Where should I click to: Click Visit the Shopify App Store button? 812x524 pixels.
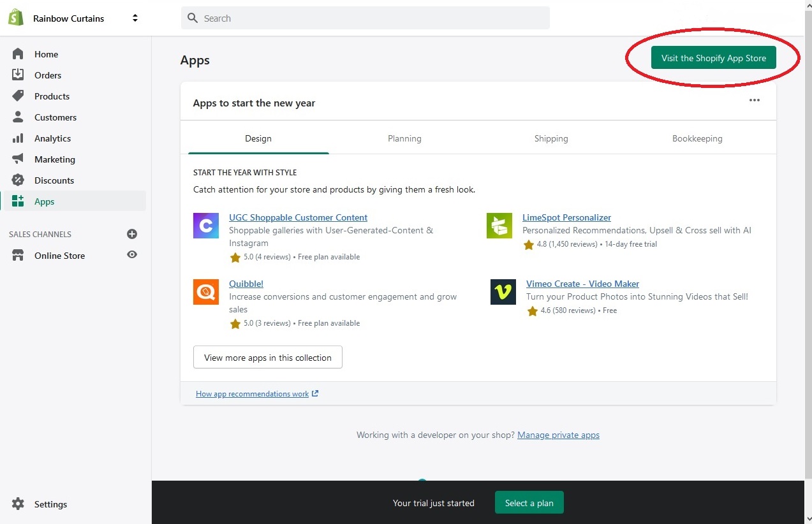coord(714,58)
